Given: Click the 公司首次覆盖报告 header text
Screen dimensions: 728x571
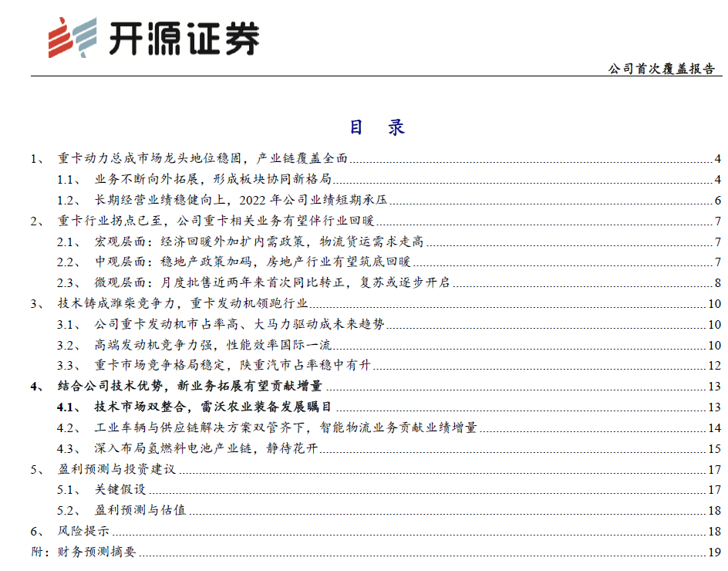Looking at the screenshot, I should point(662,69).
